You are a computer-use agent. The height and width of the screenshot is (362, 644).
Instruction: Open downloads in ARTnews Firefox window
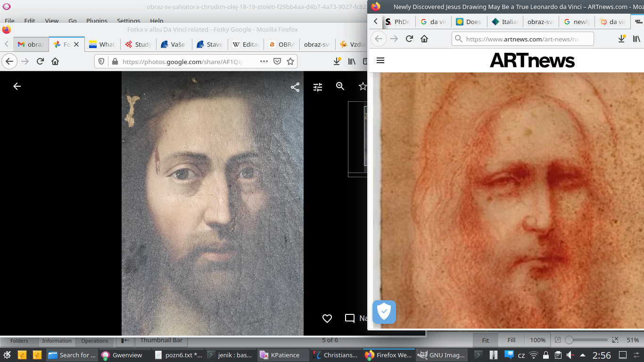pos(622,39)
